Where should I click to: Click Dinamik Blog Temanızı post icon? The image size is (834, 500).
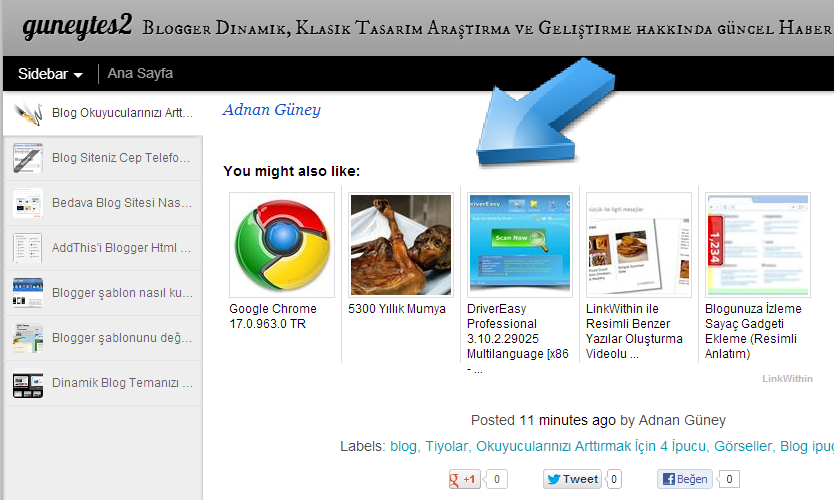[x=28, y=383]
